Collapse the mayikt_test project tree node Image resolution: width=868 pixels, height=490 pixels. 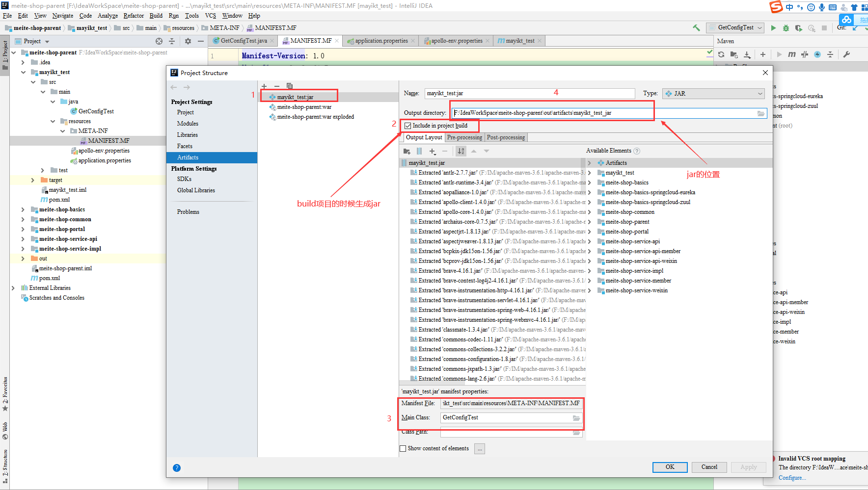23,72
